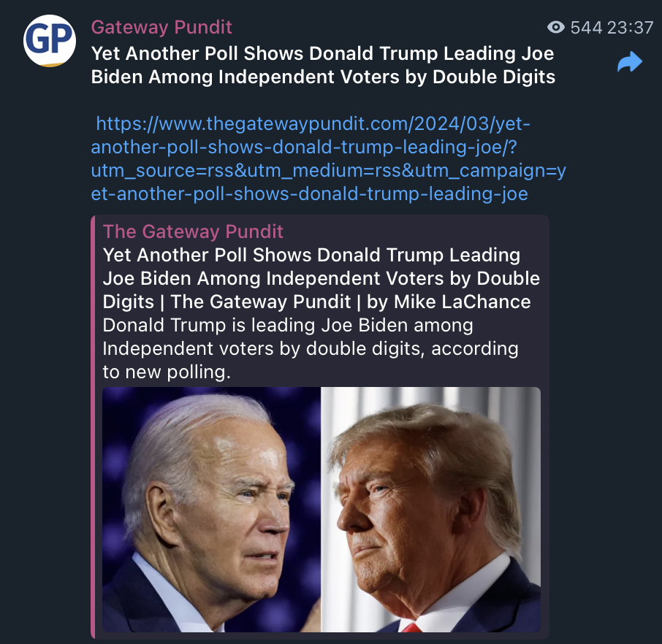The image size is (662, 644).
Task: Open the Trump photo in preview
Action: pyautogui.click(x=431, y=510)
